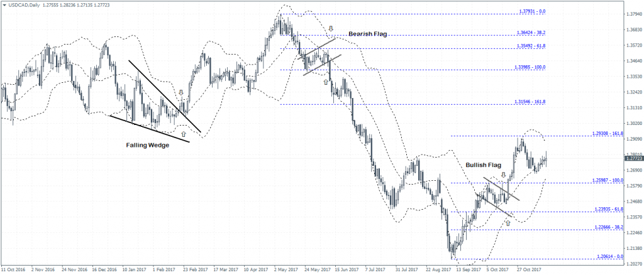Click the Fibonacci label '1.33985 - 100.0'
Screen dimensions: 644x275
point(529,67)
